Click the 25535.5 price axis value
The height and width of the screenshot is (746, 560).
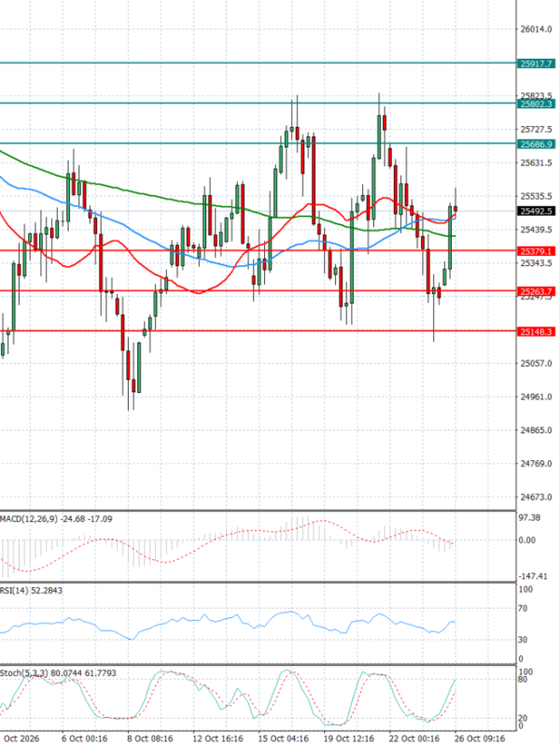(537, 196)
